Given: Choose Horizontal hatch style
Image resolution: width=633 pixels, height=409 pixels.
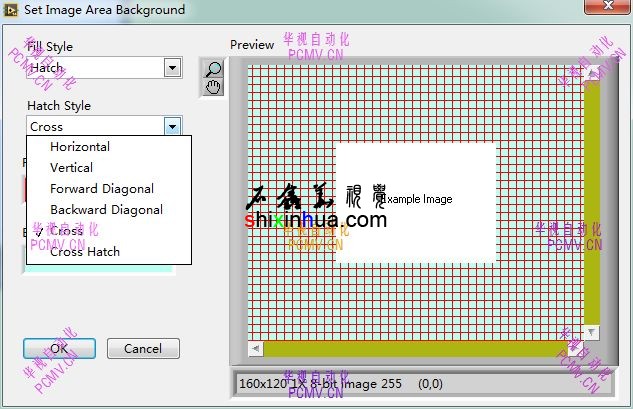Looking at the screenshot, I should click(x=80, y=147).
